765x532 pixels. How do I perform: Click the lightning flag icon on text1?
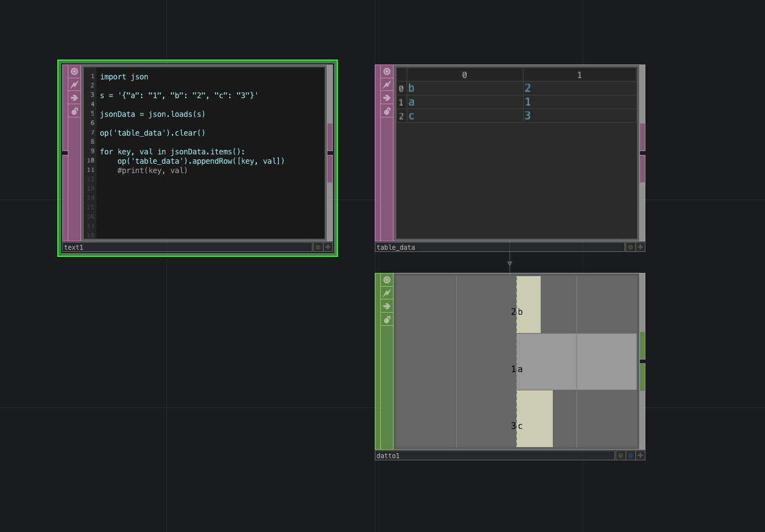[x=74, y=84]
